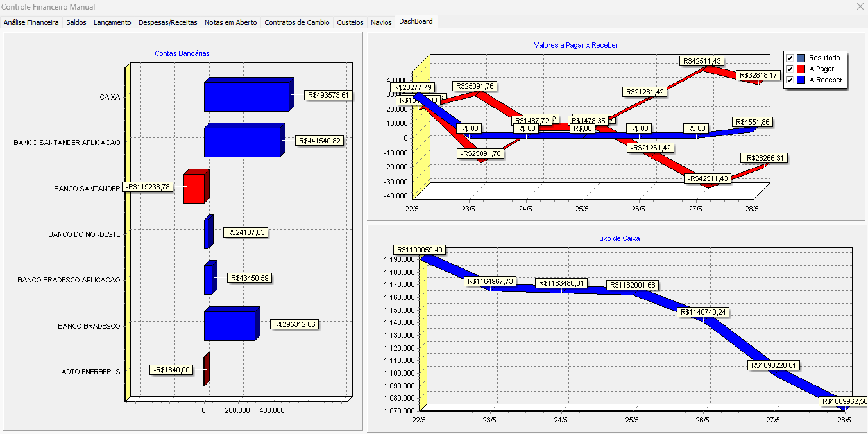Click the R$25091,76 A Pagar label
Viewport: 868px width, 434px height.
pos(474,86)
